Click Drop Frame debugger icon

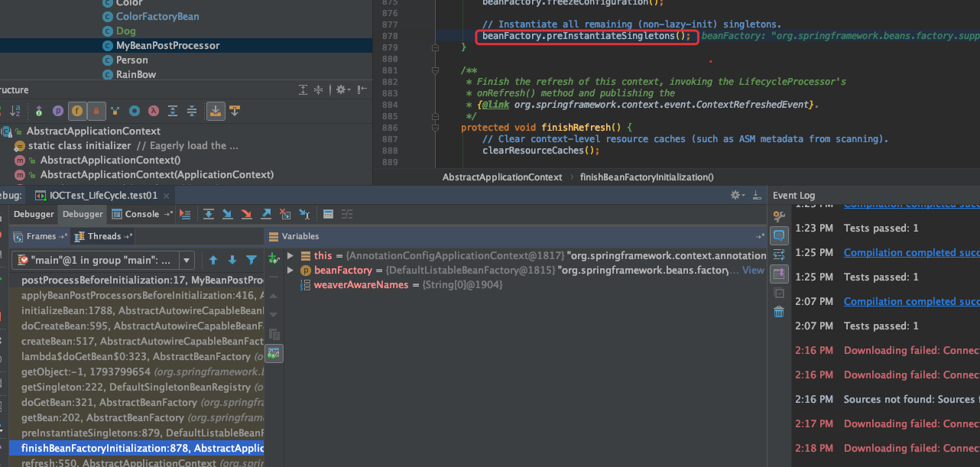tap(285, 214)
